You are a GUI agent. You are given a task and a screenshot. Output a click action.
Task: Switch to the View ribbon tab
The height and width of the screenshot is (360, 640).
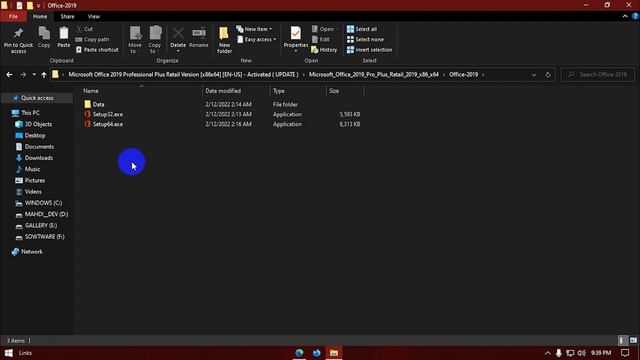point(93,16)
